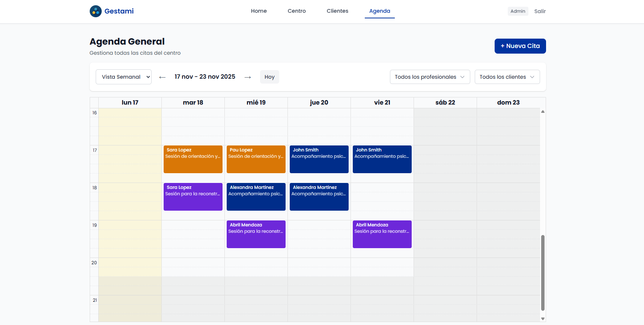The width and height of the screenshot is (644, 325).
Task: Open the Home menu item
Action: point(259,11)
